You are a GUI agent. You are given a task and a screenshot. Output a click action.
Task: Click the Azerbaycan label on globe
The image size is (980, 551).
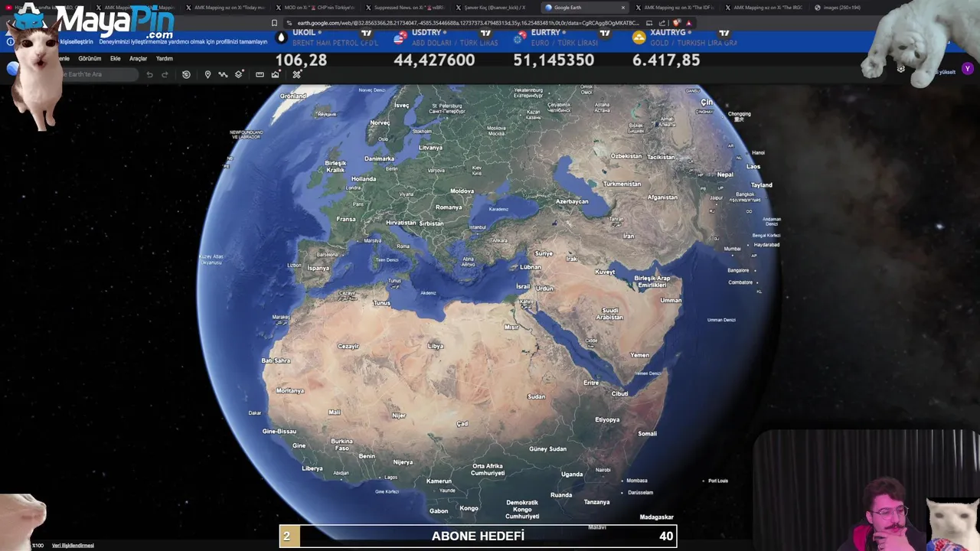tap(572, 201)
